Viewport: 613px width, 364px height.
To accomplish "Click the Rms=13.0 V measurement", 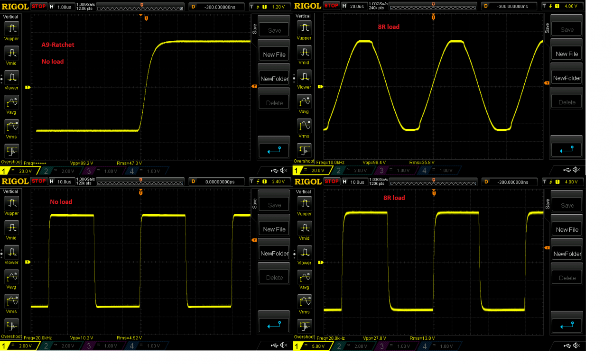I will (x=423, y=338).
